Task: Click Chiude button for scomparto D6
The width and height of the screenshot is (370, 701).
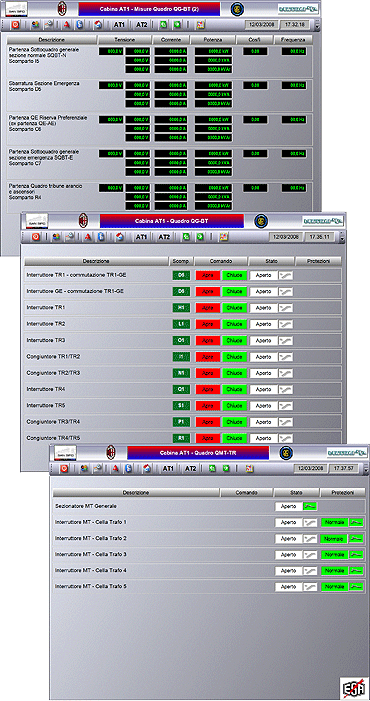Action: (235, 291)
